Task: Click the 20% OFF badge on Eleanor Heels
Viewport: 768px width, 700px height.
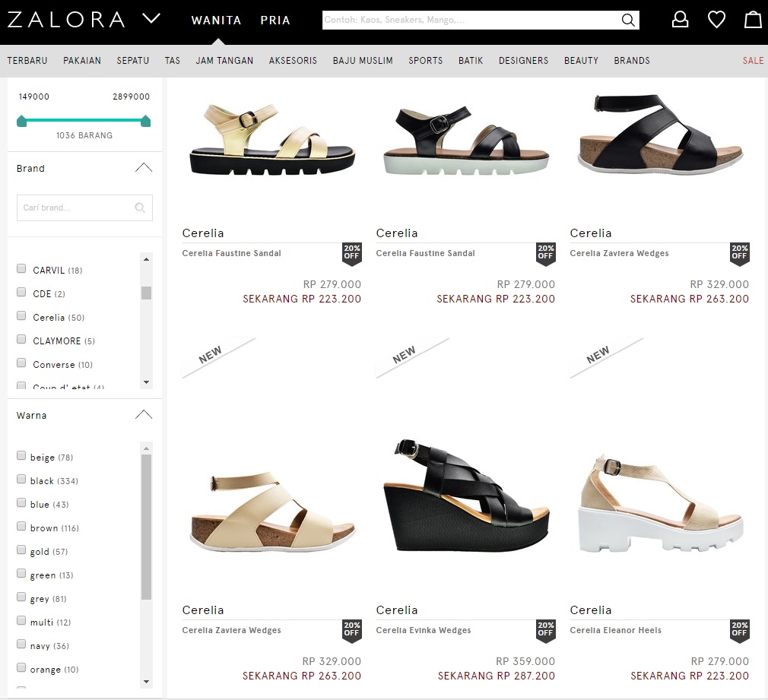Action: pyautogui.click(x=740, y=631)
